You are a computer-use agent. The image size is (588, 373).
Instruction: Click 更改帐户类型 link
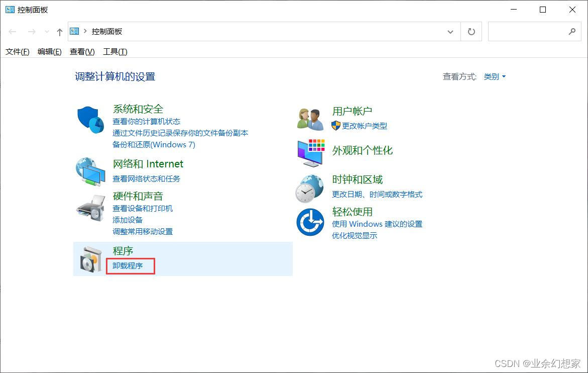[x=365, y=126]
